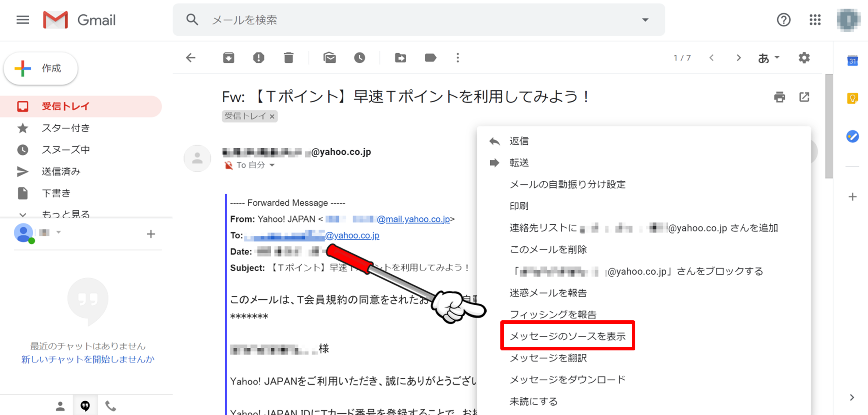Expand the chat account status dropdown
The width and height of the screenshot is (868, 415).
58,232
